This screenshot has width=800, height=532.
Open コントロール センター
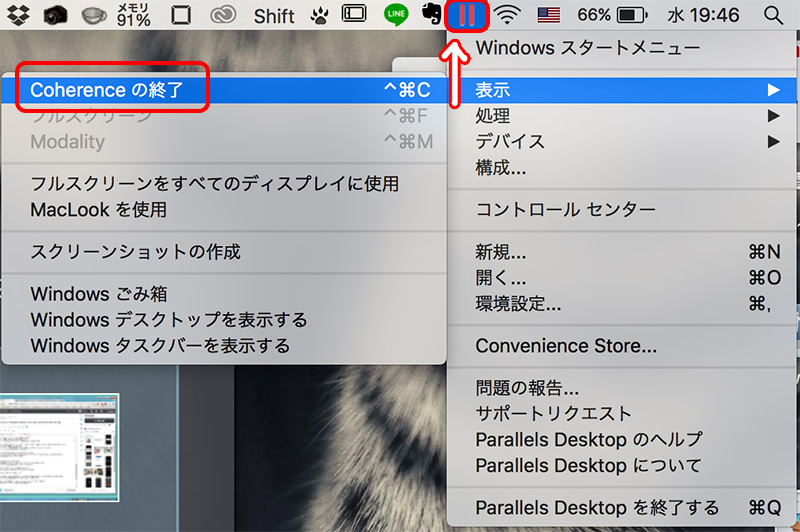point(622,210)
